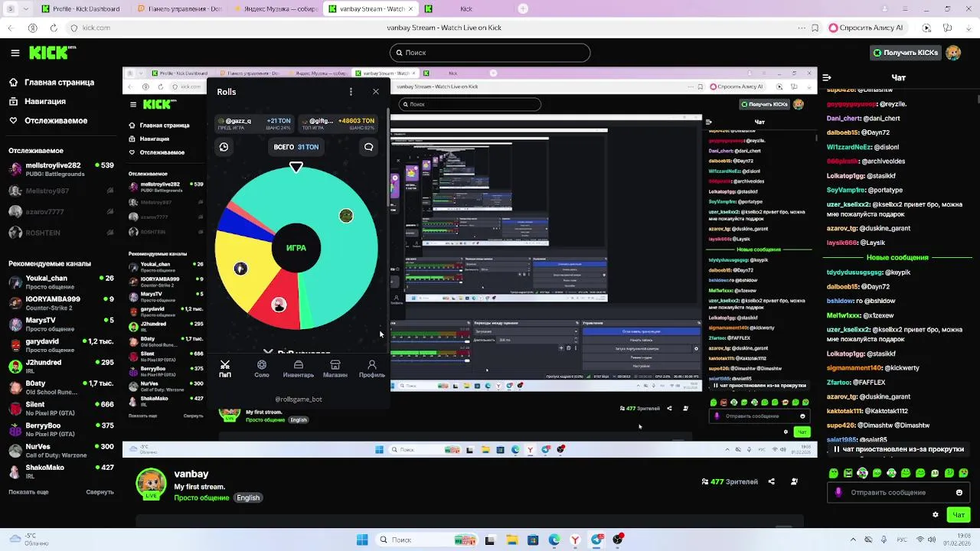Click vanbay streamer LIVE avatar
This screenshot has width=980, height=551.
[x=151, y=484]
